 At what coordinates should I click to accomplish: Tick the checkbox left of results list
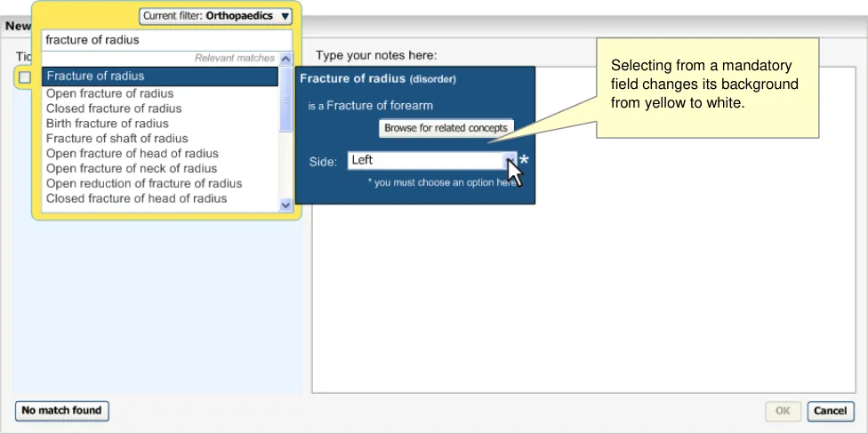(x=25, y=77)
